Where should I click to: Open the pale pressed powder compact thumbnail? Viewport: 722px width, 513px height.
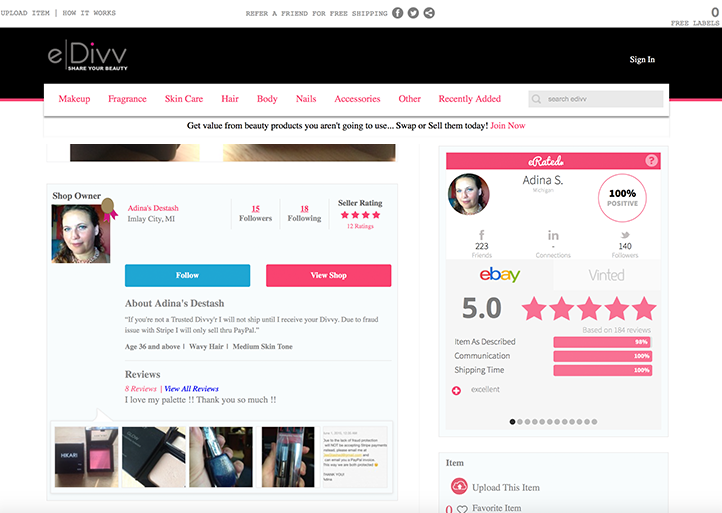[154, 457]
